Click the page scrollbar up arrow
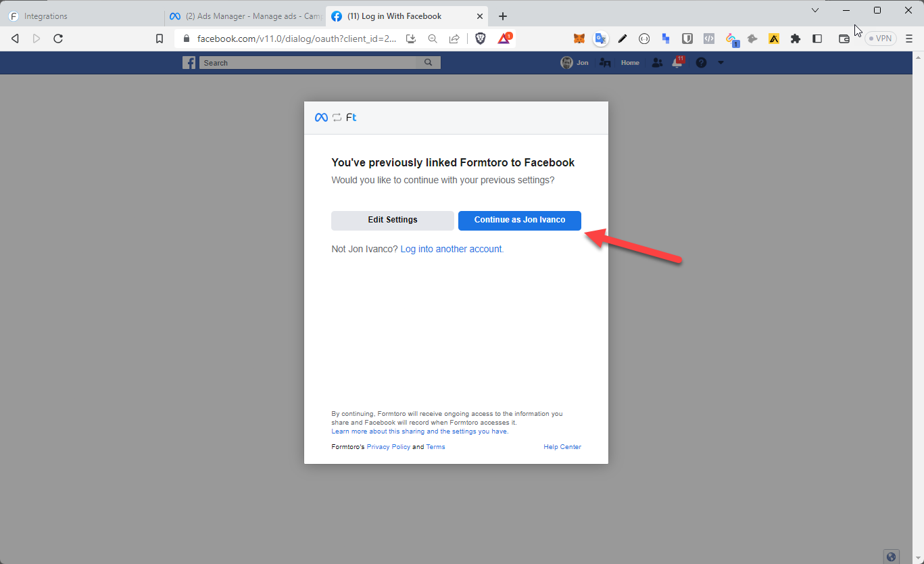The width and height of the screenshot is (924, 564). pos(919,57)
